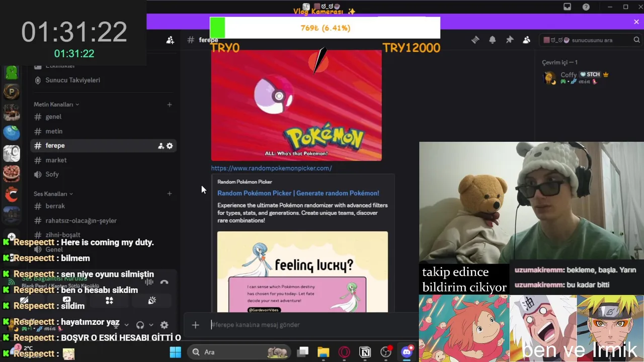644x362 pixels.
Task: Join the Sofy voice channel
Action: coord(104,174)
